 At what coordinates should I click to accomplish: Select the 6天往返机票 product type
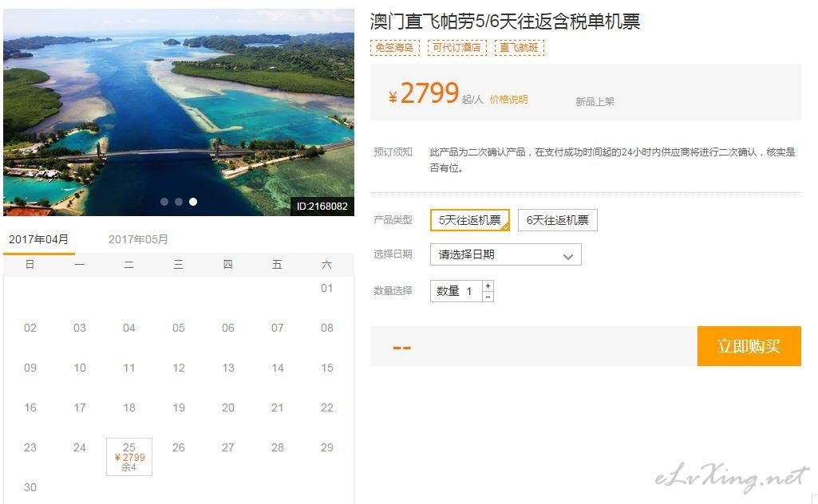[x=558, y=220]
